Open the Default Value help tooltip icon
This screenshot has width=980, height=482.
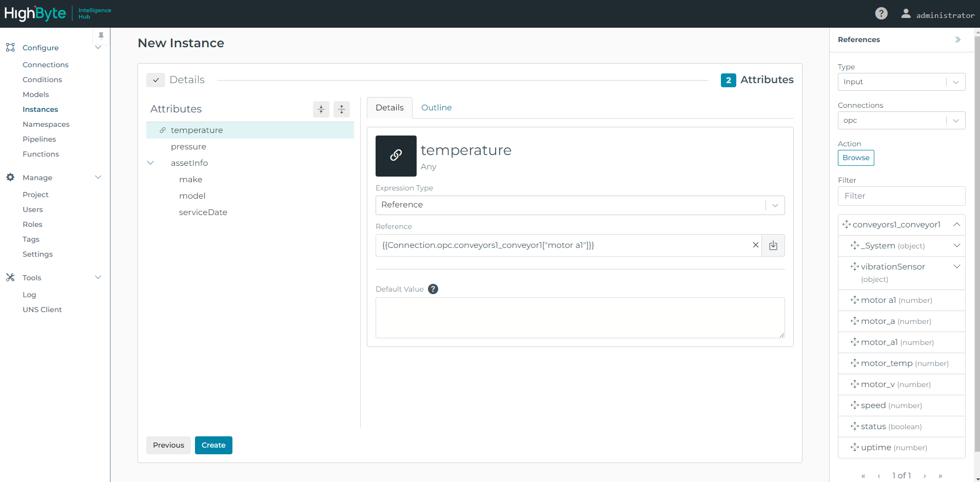[433, 289]
